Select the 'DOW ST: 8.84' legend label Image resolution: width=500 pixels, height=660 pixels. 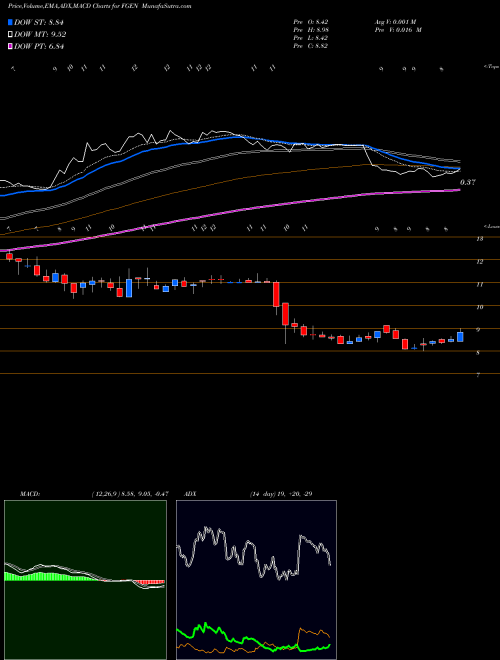point(39,22)
